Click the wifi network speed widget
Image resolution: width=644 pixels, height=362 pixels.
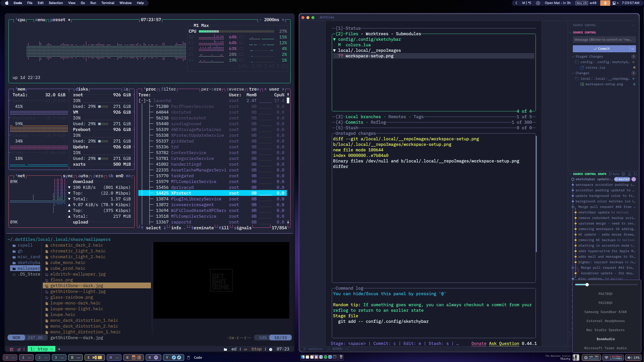click(x=613, y=357)
